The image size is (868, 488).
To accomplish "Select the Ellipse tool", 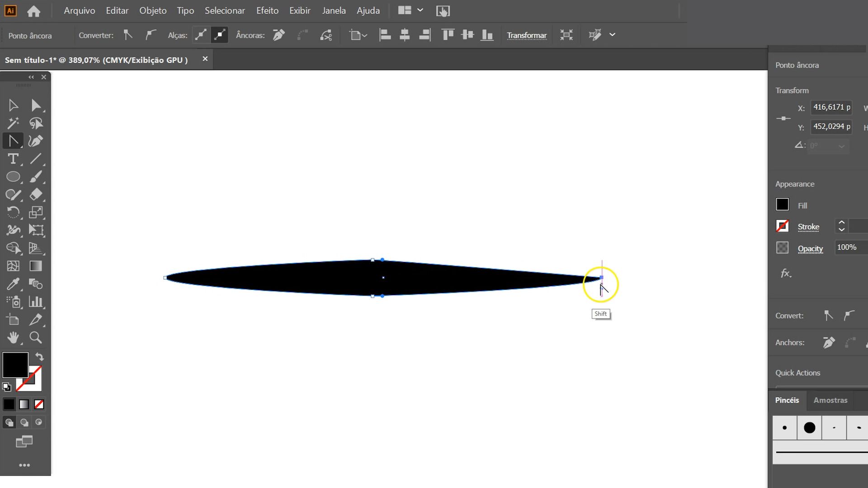I will click(x=13, y=177).
